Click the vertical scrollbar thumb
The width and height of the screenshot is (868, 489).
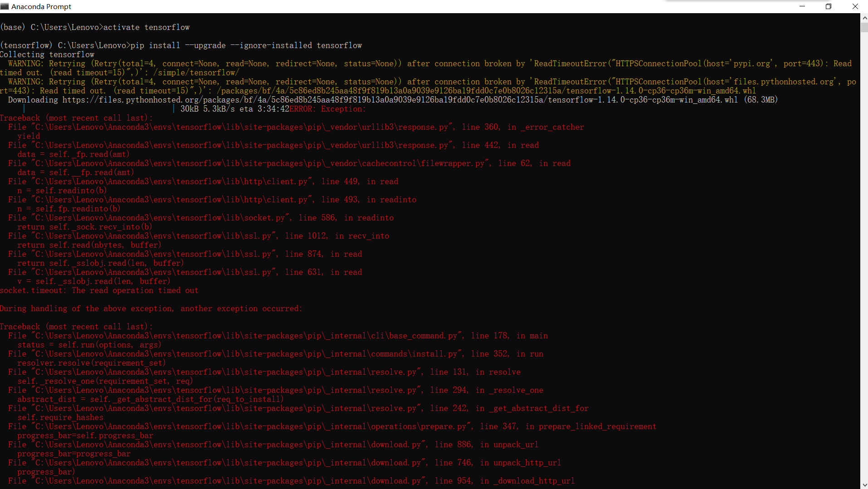[864, 27]
